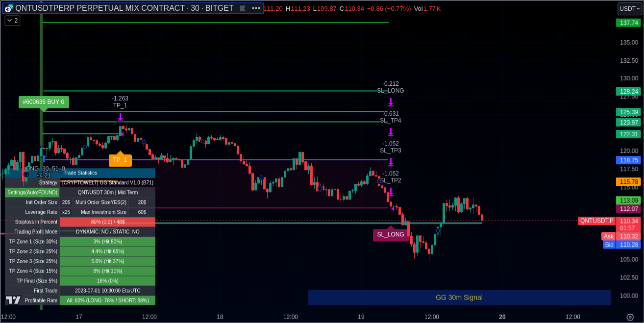The image size is (644, 323).
Task: Click the red Ask price label
Action: coord(608,236)
